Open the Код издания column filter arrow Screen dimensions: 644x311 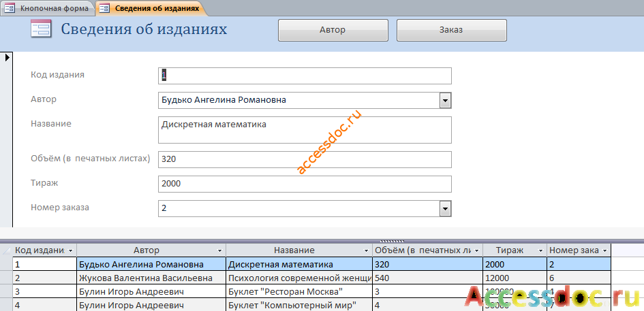pyautogui.click(x=71, y=250)
